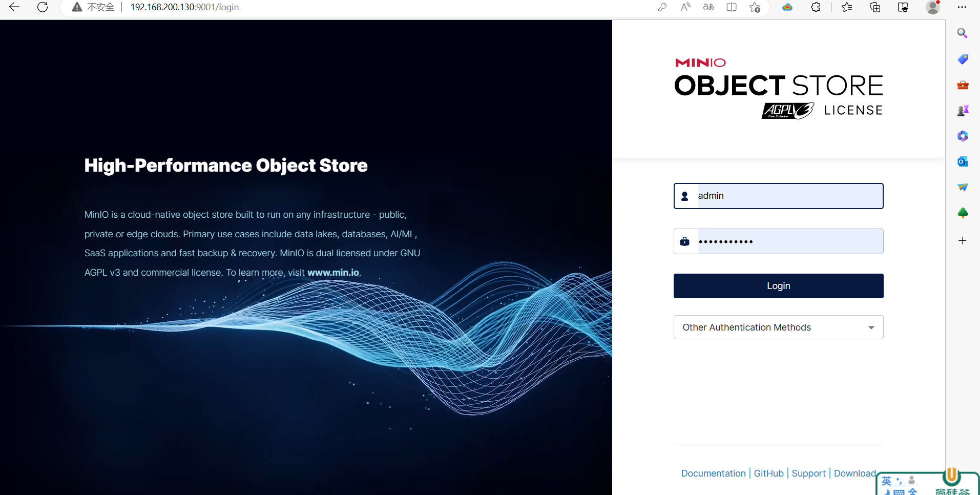Click the Login button
The width and height of the screenshot is (980, 495).
[x=778, y=286]
